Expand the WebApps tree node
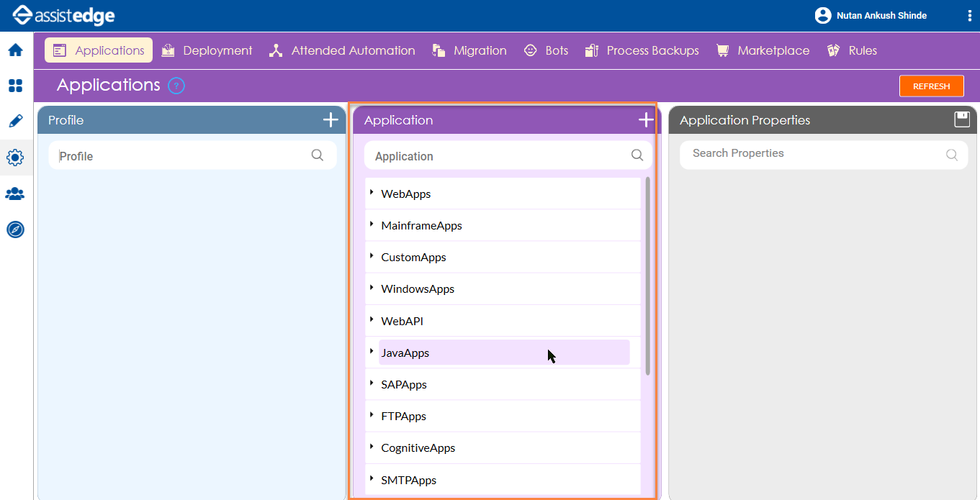This screenshot has height=500, width=980. [x=372, y=193]
